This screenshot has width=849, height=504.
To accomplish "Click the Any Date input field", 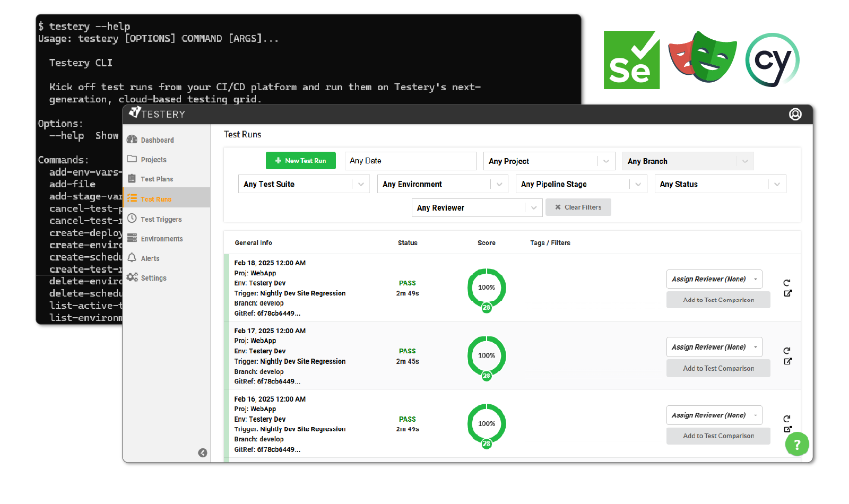I will [x=410, y=161].
